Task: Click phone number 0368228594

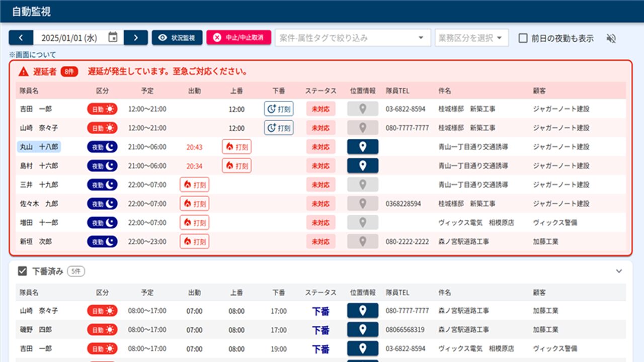Action: tap(404, 204)
